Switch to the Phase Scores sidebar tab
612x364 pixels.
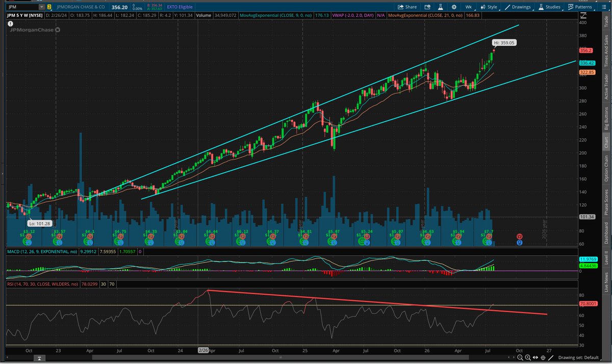coord(606,202)
